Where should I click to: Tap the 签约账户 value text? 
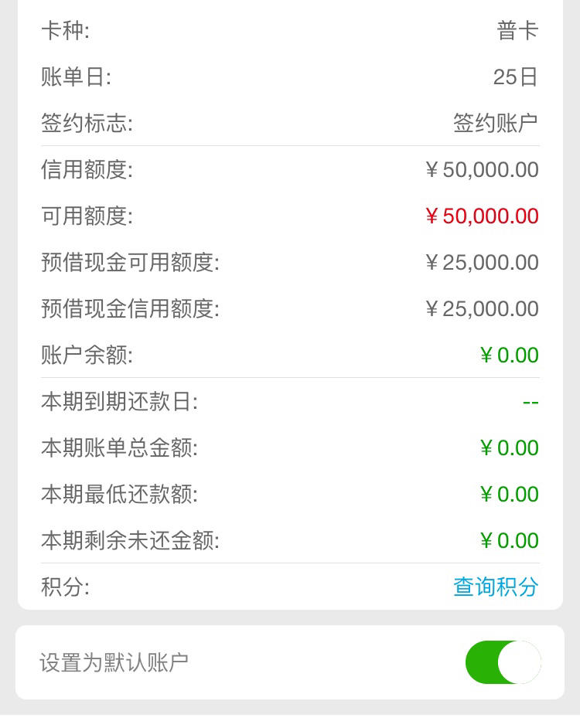tap(496, 123)
